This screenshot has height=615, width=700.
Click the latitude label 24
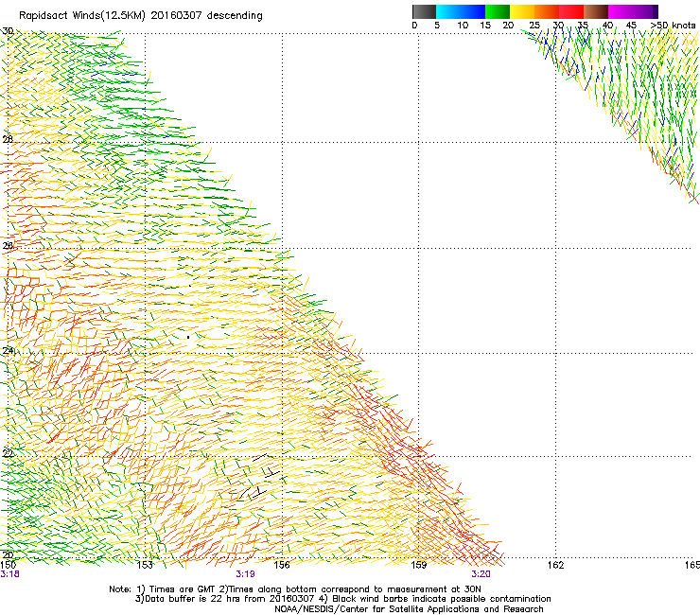pos(8,351)
